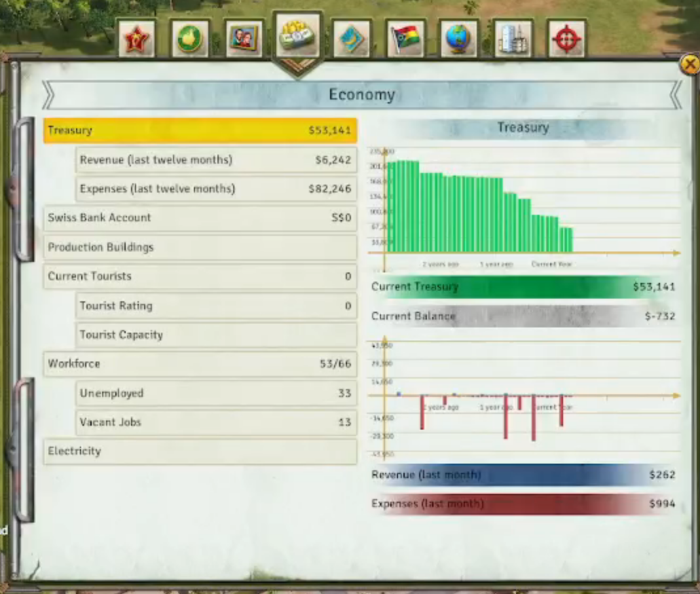
Task: Select the Current Tourists row
Action: point(200,276)
